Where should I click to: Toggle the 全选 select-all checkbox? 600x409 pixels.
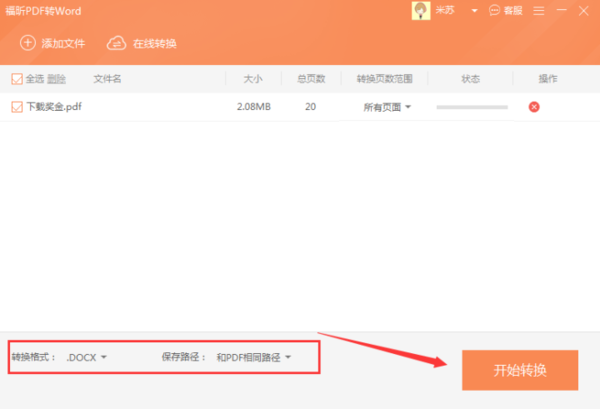16,79
